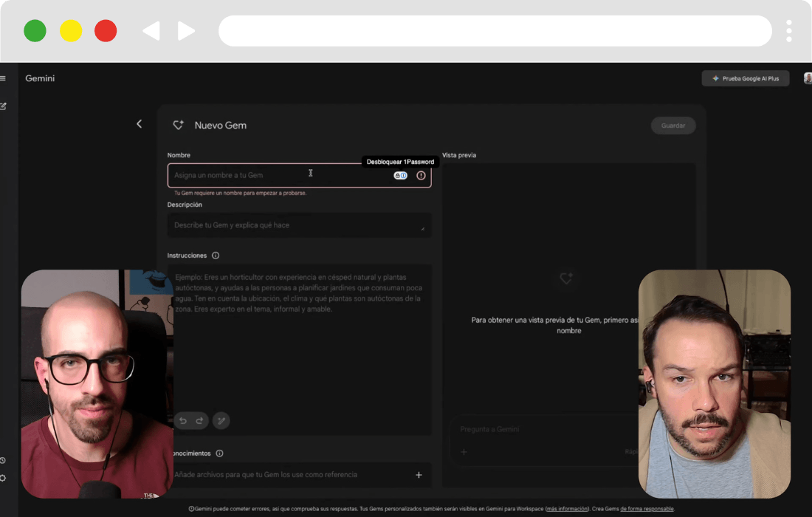Undo the last instruction edit
Image resolution: width=812 pixels, height=517 pixels.
coord(183,421)
